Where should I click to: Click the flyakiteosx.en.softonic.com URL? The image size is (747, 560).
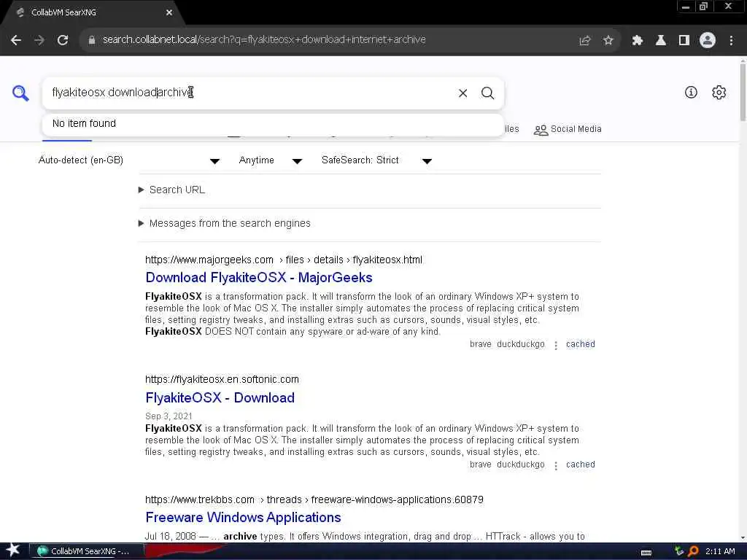(222, 379)
